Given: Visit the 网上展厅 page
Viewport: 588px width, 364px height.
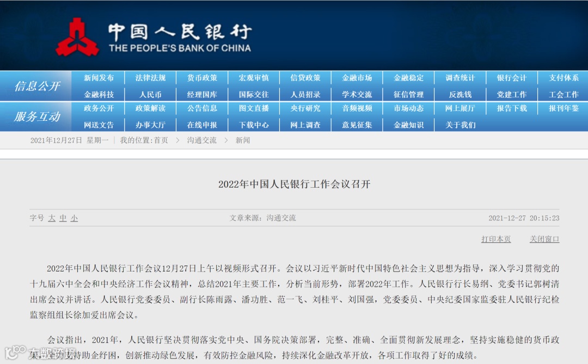Looking at the screenshot, I should 460,108.
